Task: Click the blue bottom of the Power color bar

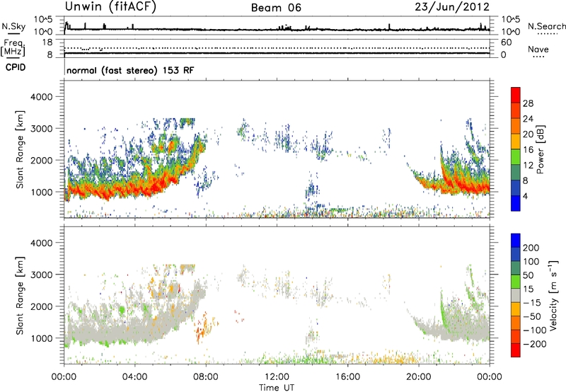Action: click(x=516, y=203)
